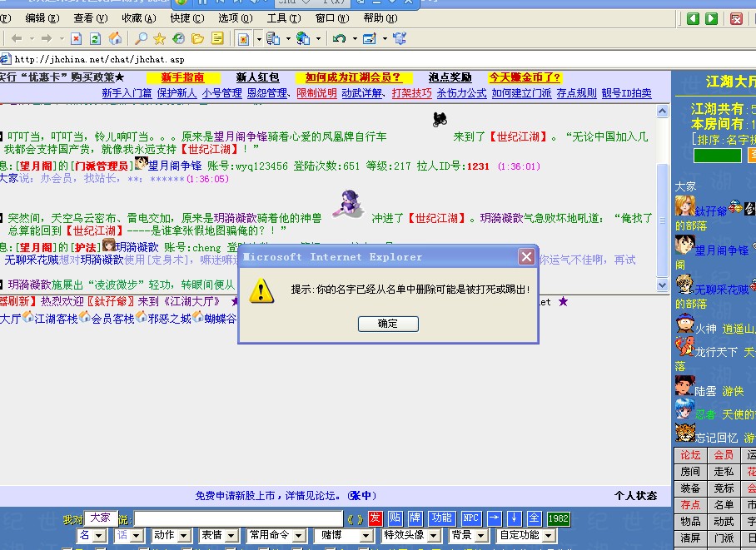Viewport: 756px width, 550px height.
Task: Click the Refresh page icon
Action: coord(95,38)
